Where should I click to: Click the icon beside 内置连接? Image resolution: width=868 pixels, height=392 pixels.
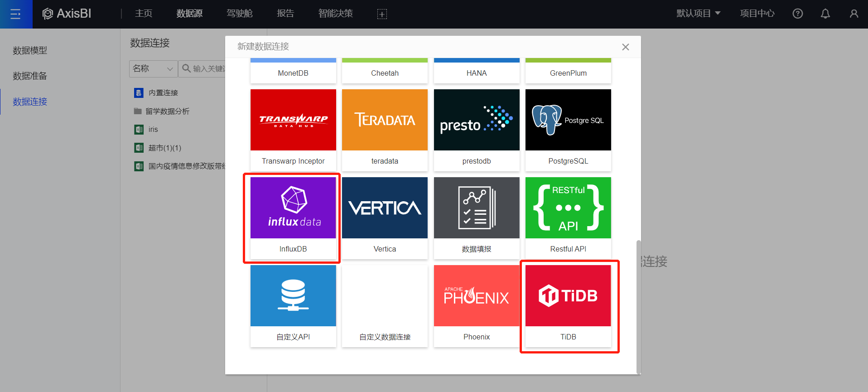pyautogui.click(x=139, y=93)
